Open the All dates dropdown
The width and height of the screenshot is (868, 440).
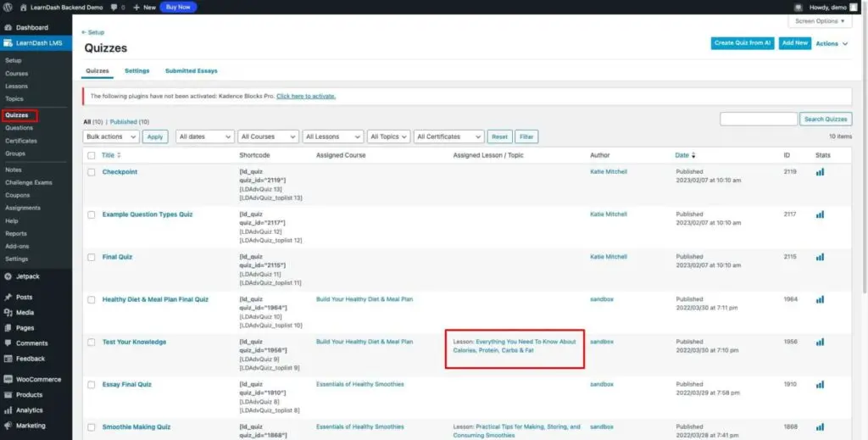pos(205,136)
